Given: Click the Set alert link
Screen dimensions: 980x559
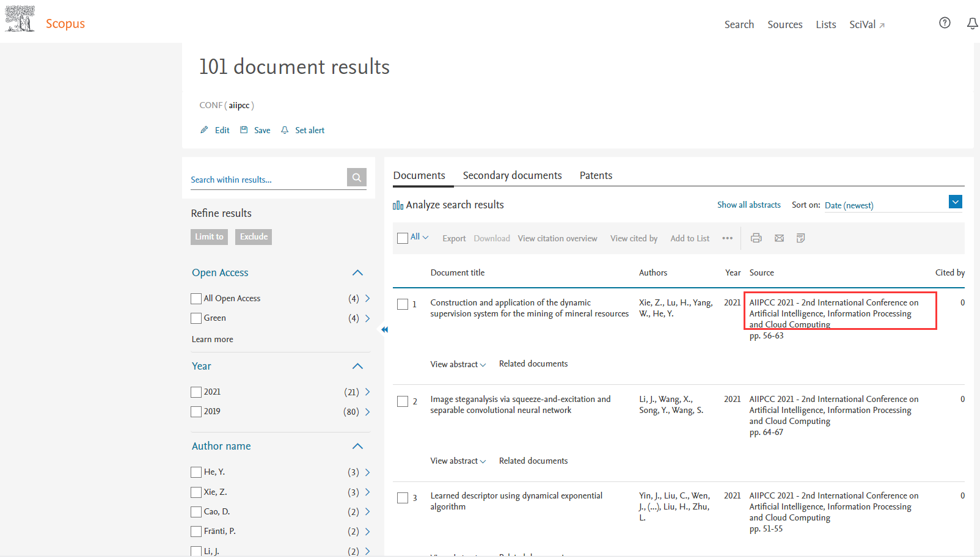Looking at the screenshot, I should pos(309,130).
